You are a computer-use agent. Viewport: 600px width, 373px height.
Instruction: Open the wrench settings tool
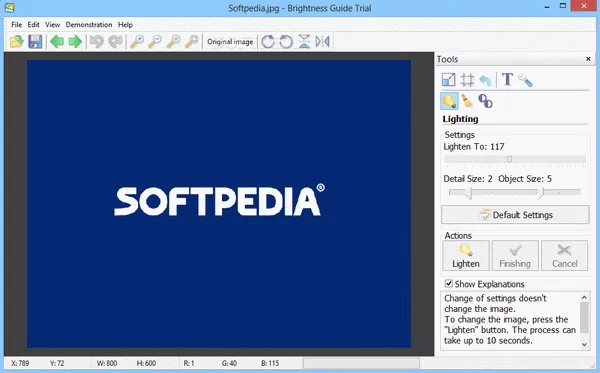pyautogui.click(x=525, y=80)
